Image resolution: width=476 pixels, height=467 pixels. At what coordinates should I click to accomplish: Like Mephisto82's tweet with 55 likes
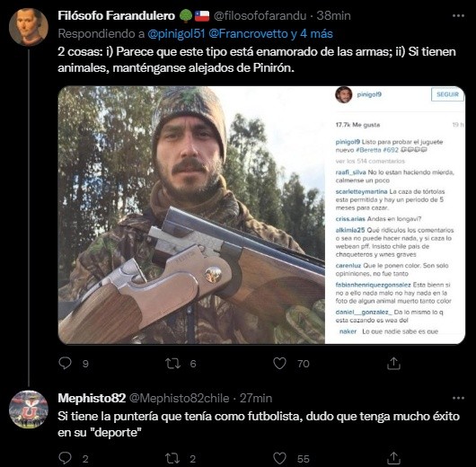pyautogui.click(x=279, y=459)
